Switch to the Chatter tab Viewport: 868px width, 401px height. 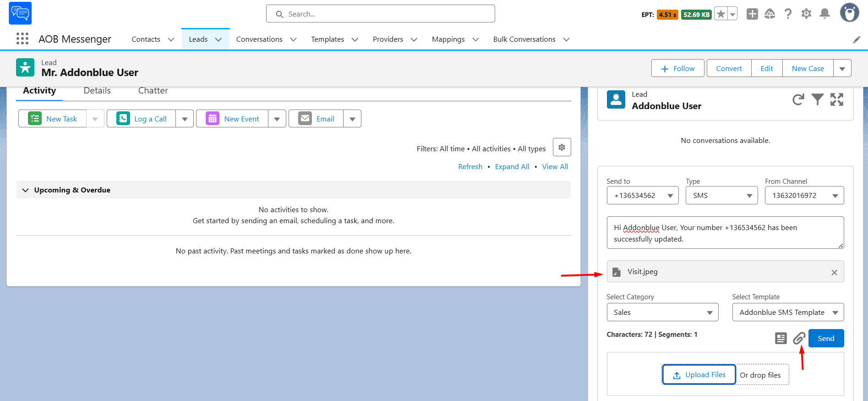tap(153, 91)
